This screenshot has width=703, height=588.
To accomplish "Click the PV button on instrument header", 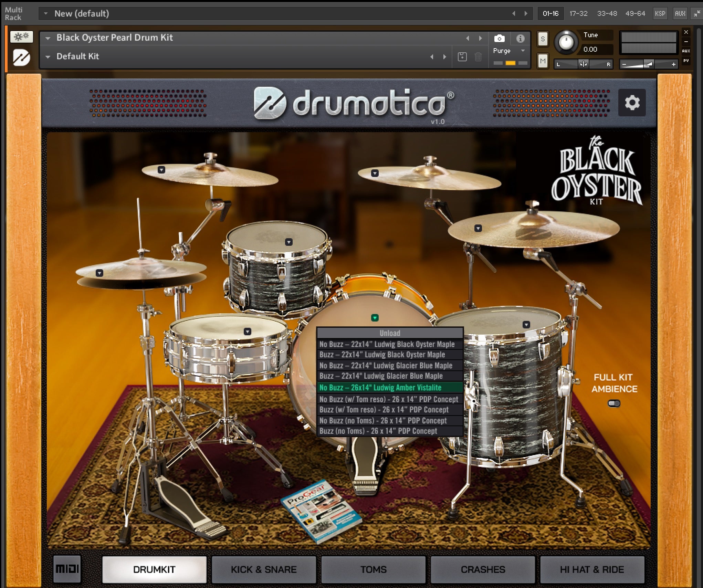I will (x=686, y=61).
